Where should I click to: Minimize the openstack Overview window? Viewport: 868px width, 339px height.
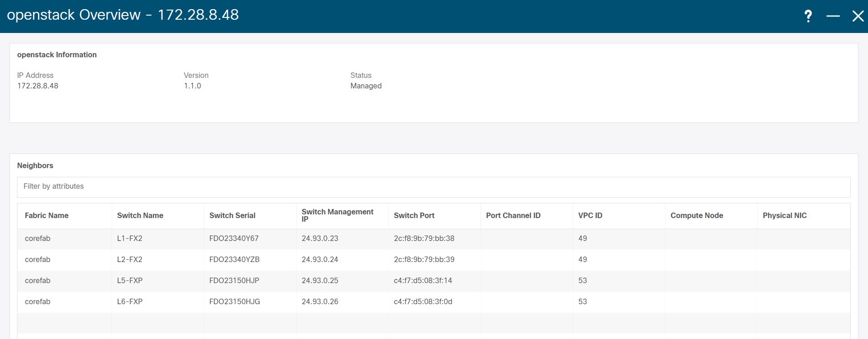pos(833,16)
